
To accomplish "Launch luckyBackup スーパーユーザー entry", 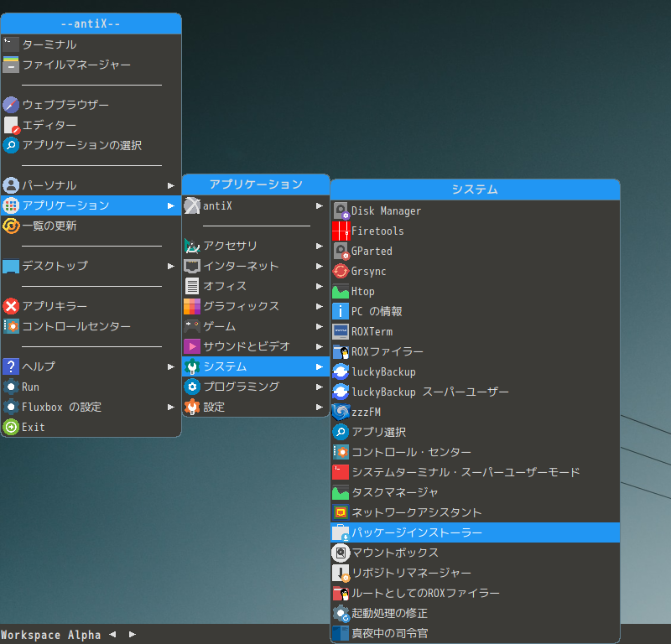I will pyautogui.click(x=475, y=392).
